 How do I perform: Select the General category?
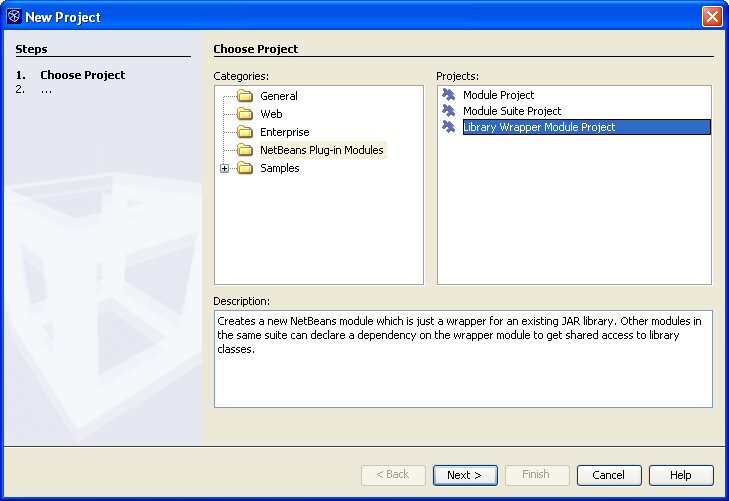[278, 96]
